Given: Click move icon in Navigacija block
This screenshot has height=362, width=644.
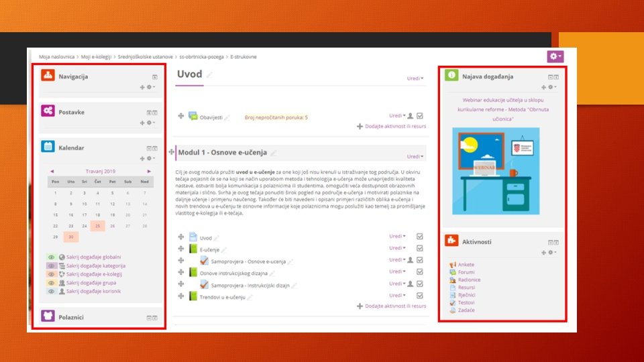Looking at the screenshot, I should (142, 87).
